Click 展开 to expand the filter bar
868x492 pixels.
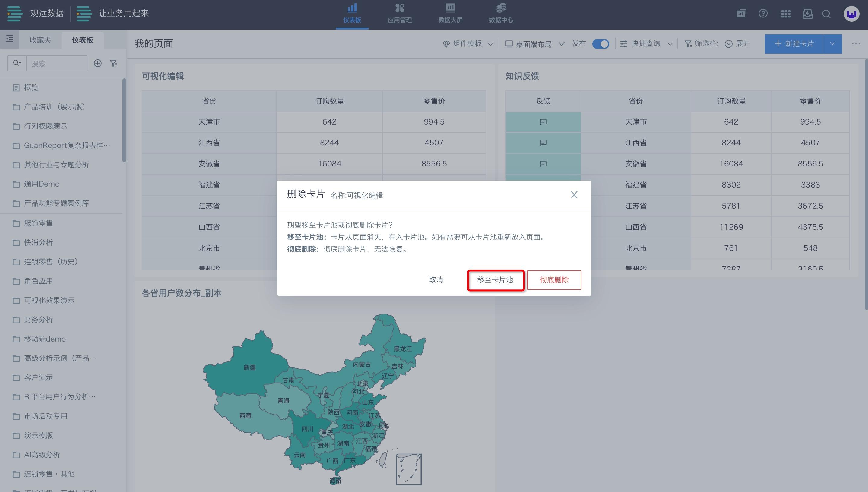[737, 44]
